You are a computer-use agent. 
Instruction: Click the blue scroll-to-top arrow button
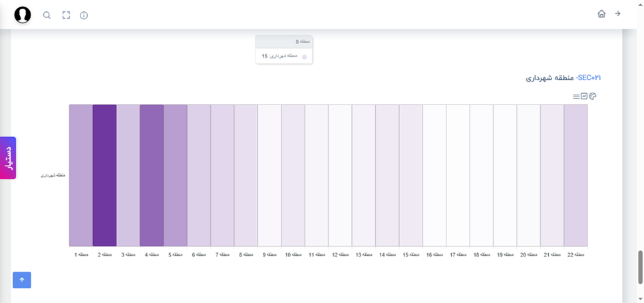(x=22, y=280)
